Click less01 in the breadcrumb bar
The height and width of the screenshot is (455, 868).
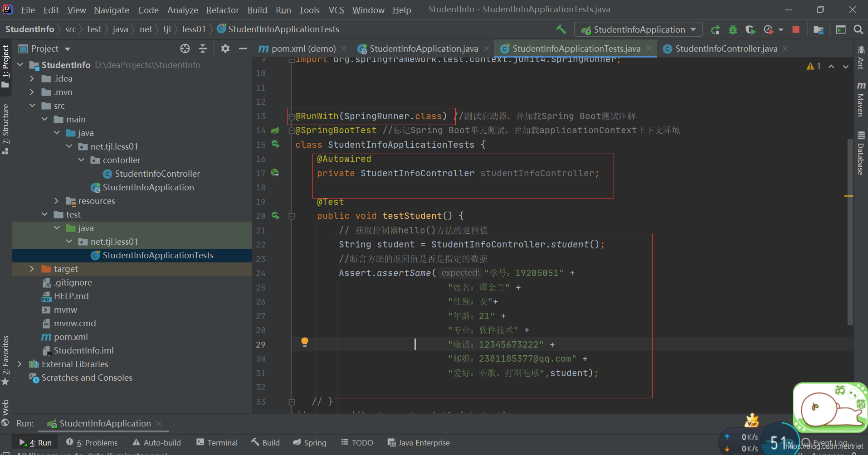click(x=194, y=29)
